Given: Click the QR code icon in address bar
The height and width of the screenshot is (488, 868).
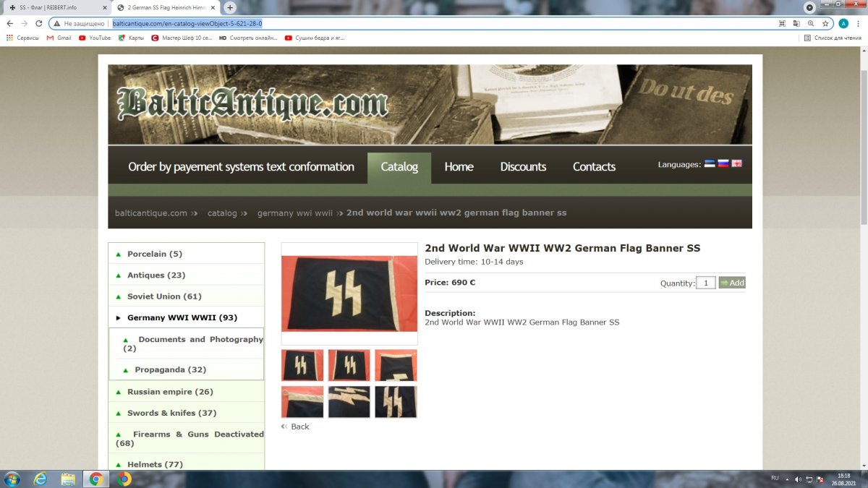Looking at the screenshot, I should pos(782,23).
